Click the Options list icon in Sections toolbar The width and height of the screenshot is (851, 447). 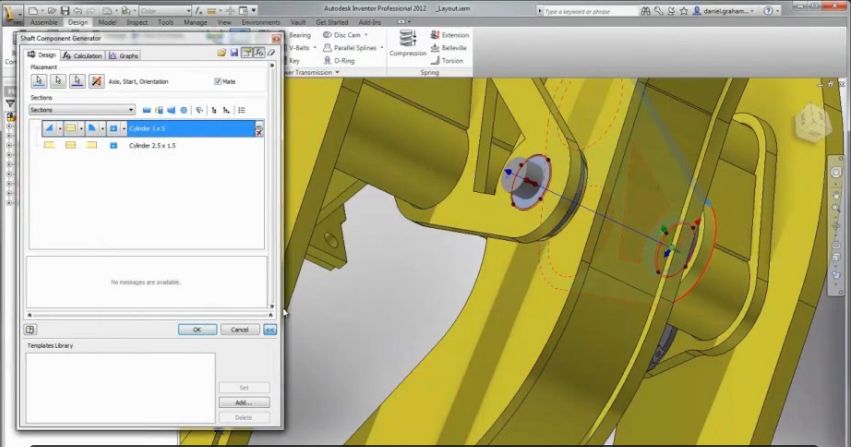click(242, 110)
